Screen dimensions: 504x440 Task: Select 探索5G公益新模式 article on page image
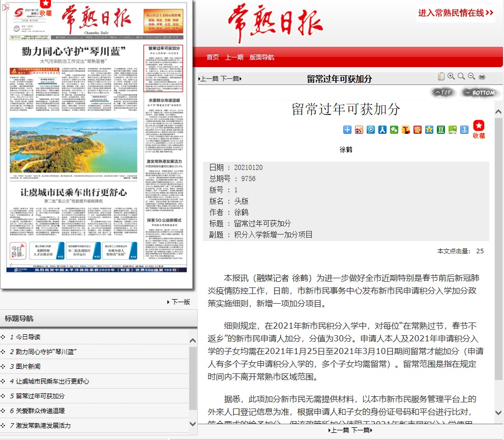tap(164, 238)
